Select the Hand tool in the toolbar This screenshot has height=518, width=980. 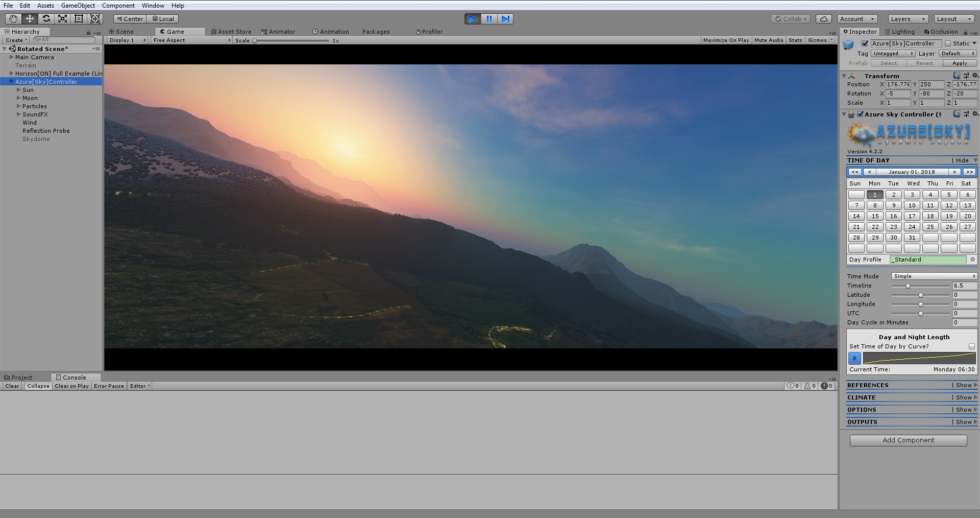12,18
